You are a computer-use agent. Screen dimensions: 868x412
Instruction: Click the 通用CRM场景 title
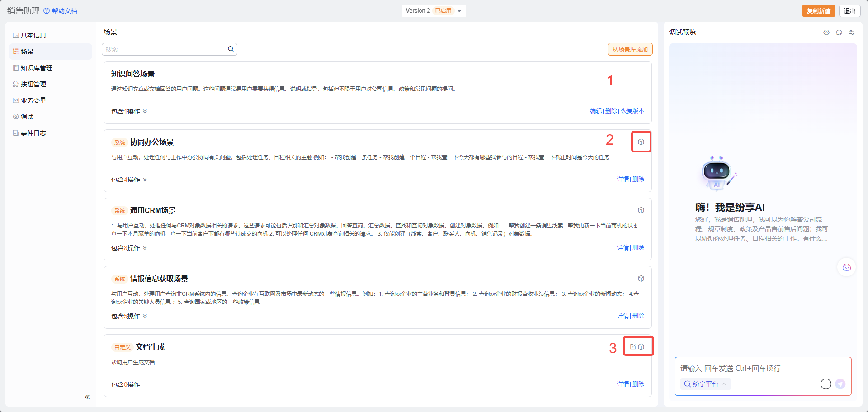coord(153,210)
